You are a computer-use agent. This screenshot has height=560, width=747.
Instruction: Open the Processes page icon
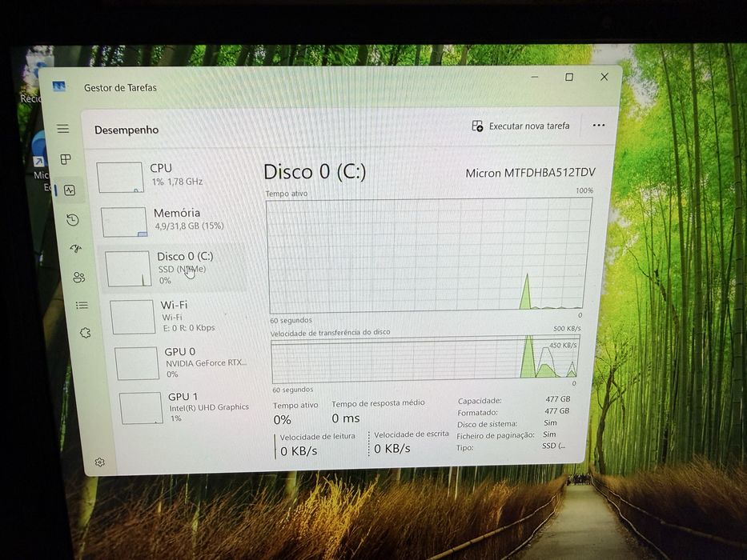[66, 159]
